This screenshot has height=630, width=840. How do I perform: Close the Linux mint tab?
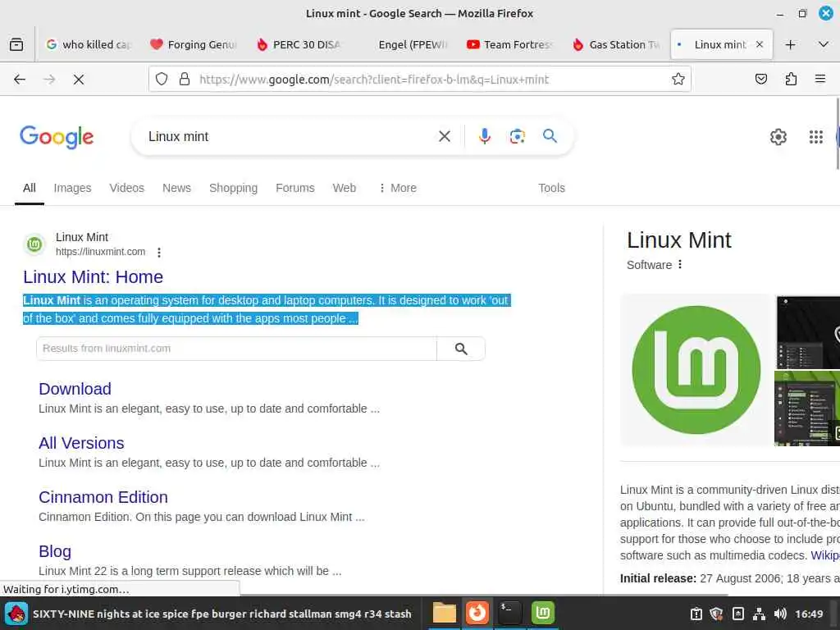[x=759, y=44]
